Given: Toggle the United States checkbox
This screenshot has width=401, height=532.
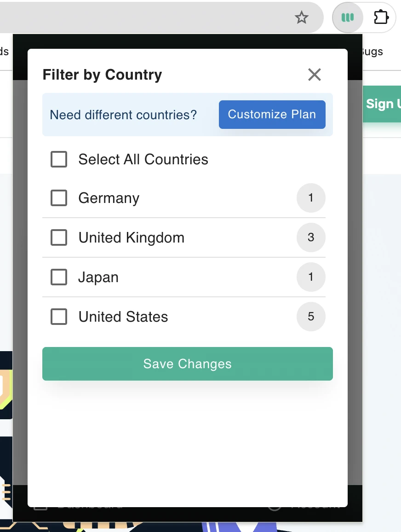Looking at the screenshot, I should coord(59,317).
